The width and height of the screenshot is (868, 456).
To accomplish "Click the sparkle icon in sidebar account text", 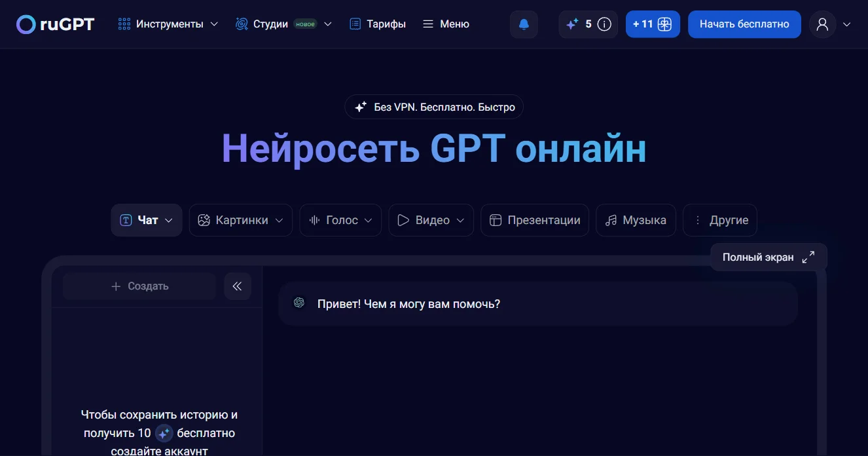I will pos(164,433).
